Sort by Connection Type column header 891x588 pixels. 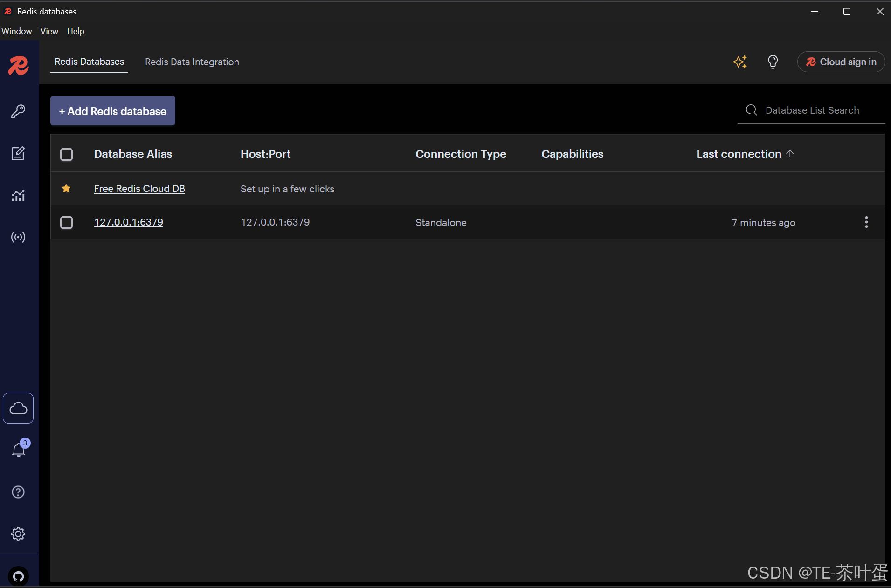(x=461, y=154)
